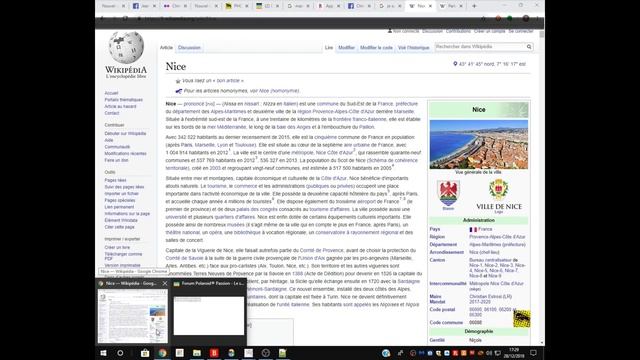Screen dimensions: 640x360
Task: Click the Alpes-Maritimes link in first paragraph
Action: (228, 111)
